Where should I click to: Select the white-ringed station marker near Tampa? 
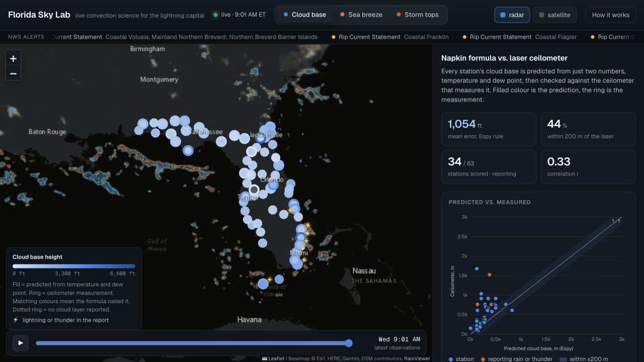pos(254,190)
